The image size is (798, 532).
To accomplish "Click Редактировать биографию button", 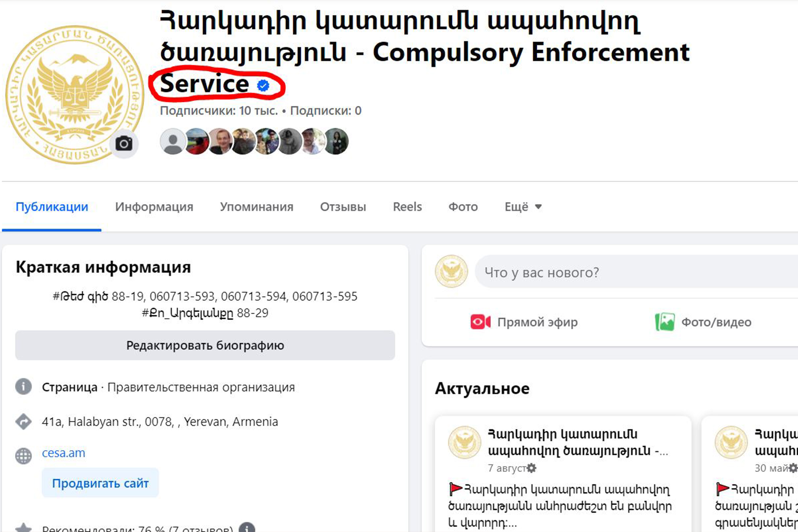I will click(205, 345).
